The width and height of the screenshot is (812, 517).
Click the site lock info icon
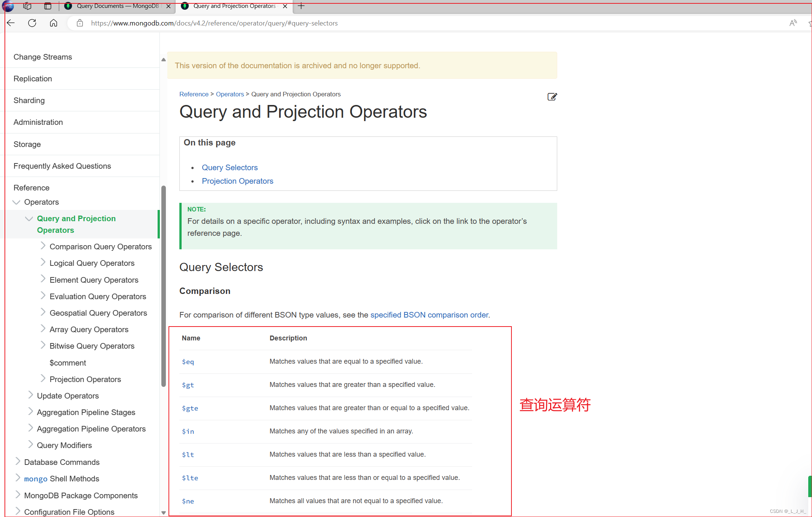(x=80, y=23)
